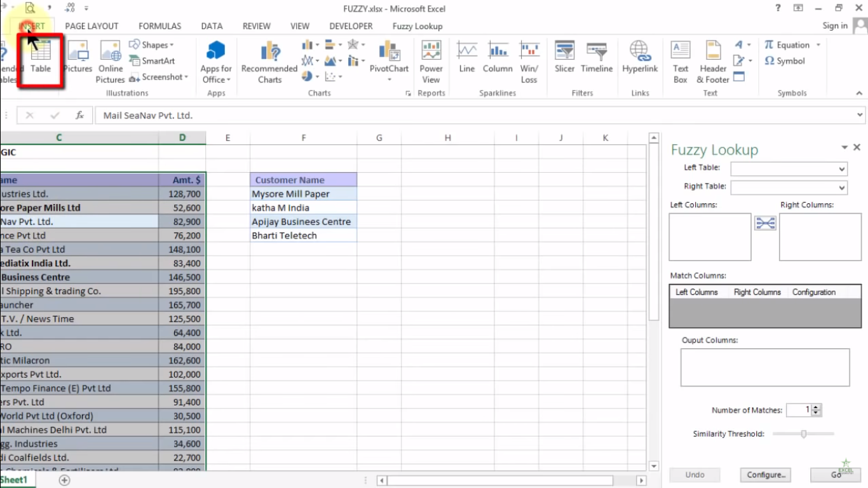Add a new sheet with plus button
Viewport: 868px width, 488px height.
(x=64, y=480)
